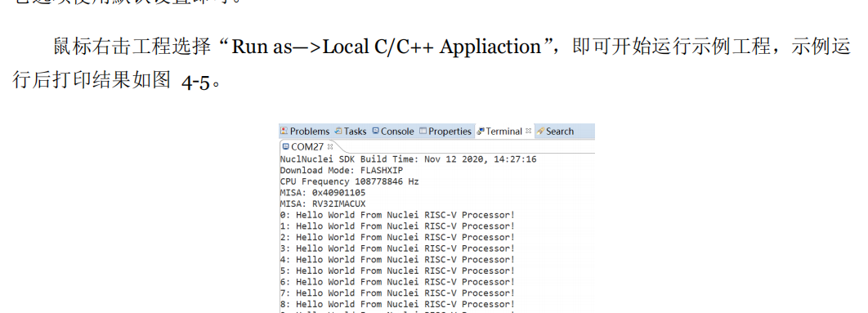Click the '2: Hello World' output line

[397, 237]
